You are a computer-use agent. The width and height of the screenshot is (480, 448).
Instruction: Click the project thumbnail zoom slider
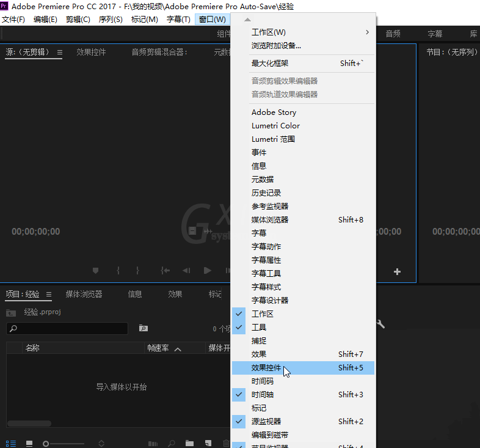[x=64, y=444]
